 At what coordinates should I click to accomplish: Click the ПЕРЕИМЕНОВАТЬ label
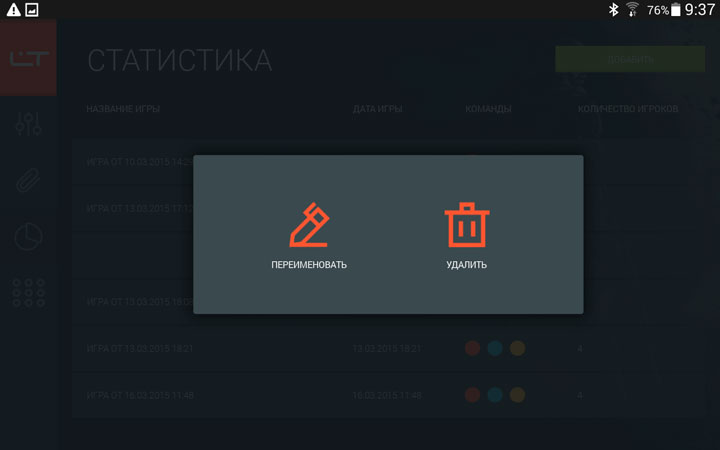coord(308,265)
